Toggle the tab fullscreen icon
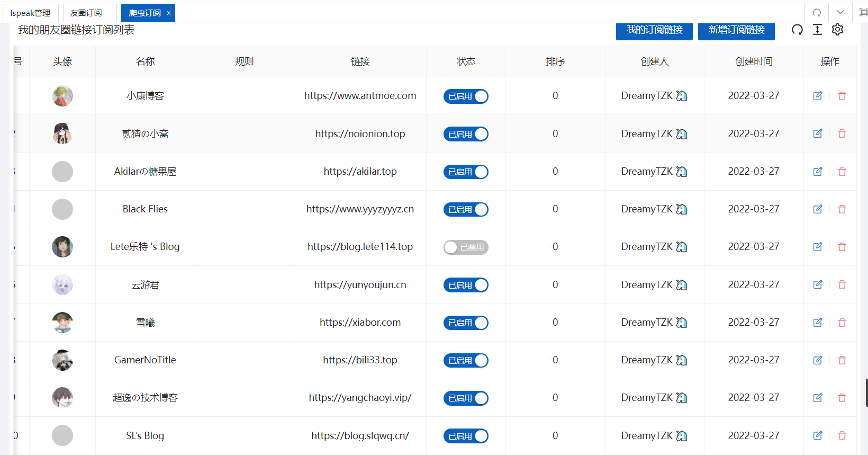The width and height of the screenshot is (868, 455). click(x=863, y=12)
